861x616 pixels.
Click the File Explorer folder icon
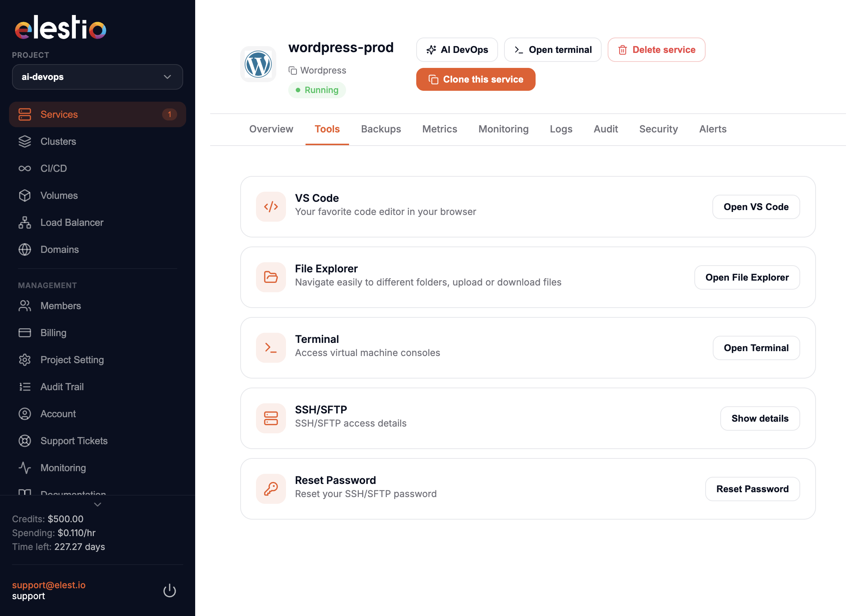(x=271, y=277)
